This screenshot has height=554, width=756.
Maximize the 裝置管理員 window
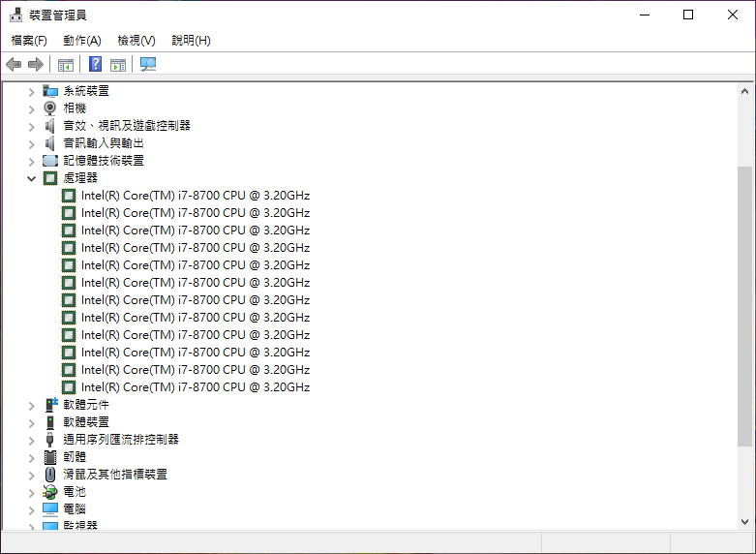tap(688, 15)
